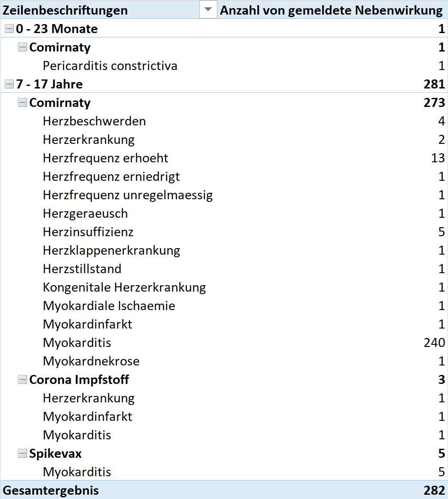This screenshot has width=448, height=499.
Task: Select the Comirnaty subtotal value 273
Action: tap(434, 103)
